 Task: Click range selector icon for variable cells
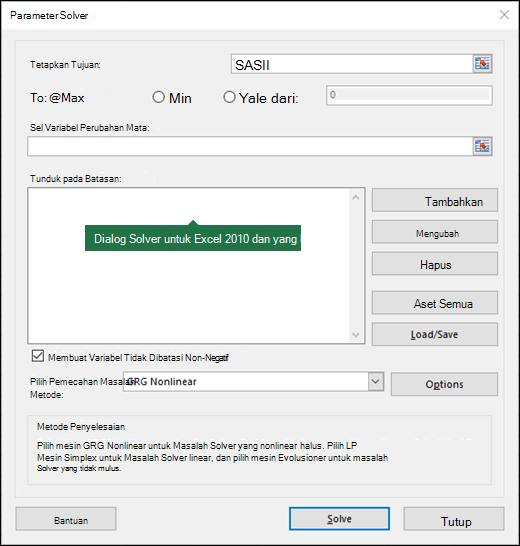482,146
